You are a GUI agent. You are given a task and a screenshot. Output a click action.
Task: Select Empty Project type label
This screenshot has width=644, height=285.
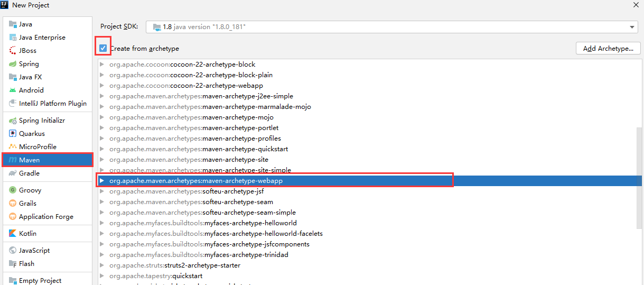coord(40,281)
